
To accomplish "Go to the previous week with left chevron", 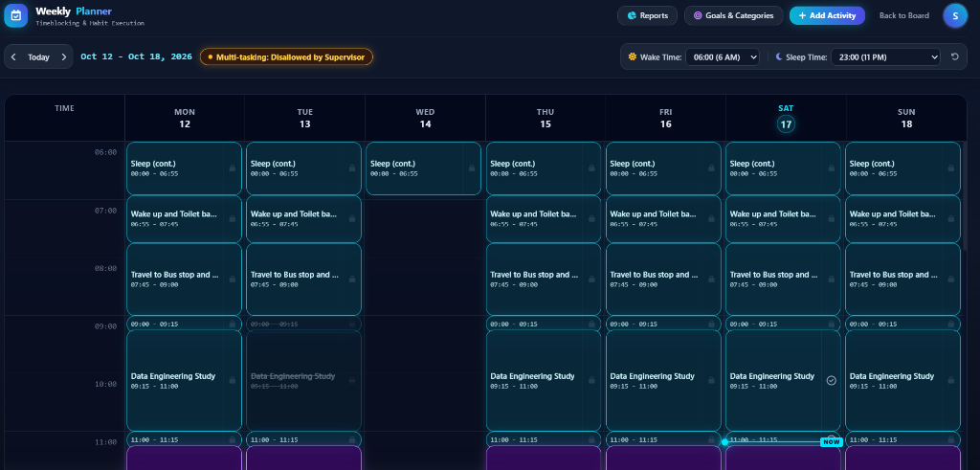I will 13,56.
